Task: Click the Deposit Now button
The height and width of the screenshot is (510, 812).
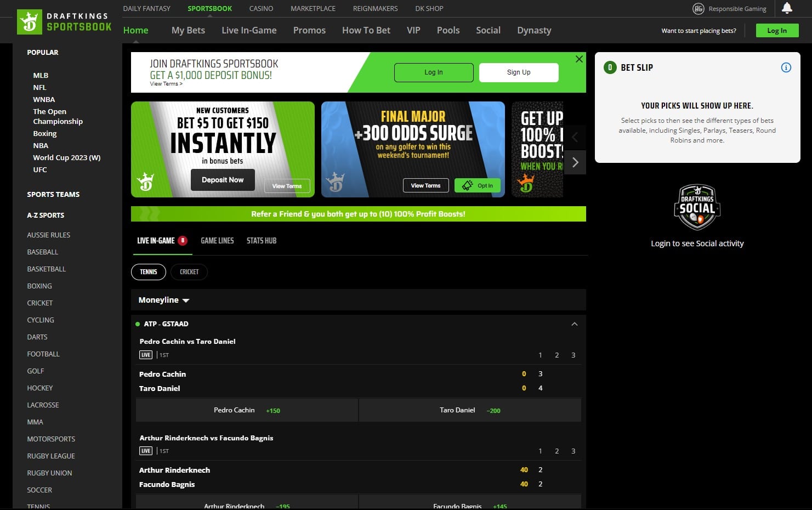Action: tap(223, 180)
